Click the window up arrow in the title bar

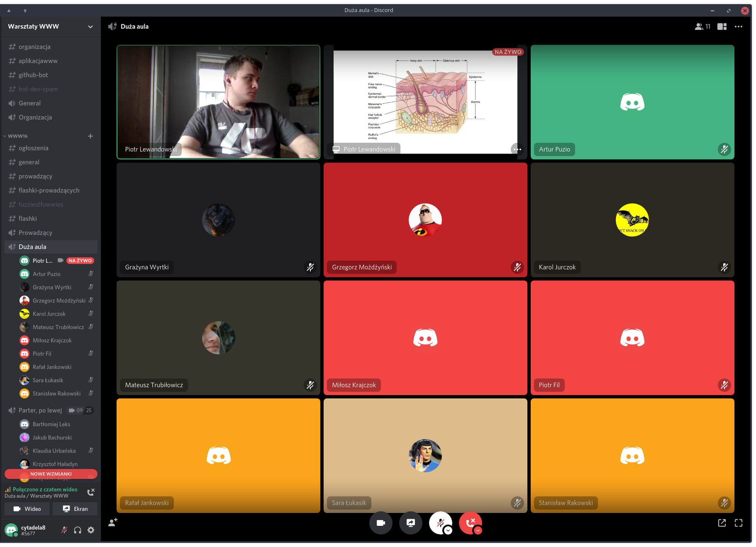(25, 11)
